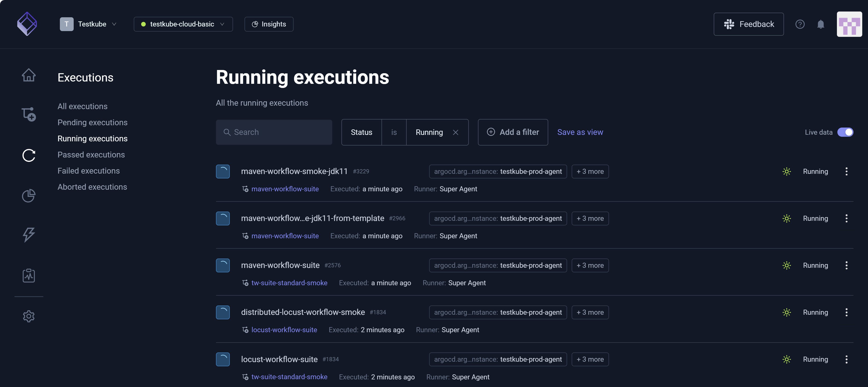Select the Triggers lightning bolt icon
The height and width of the screenshot is (387, 868).
pos(29,235)
